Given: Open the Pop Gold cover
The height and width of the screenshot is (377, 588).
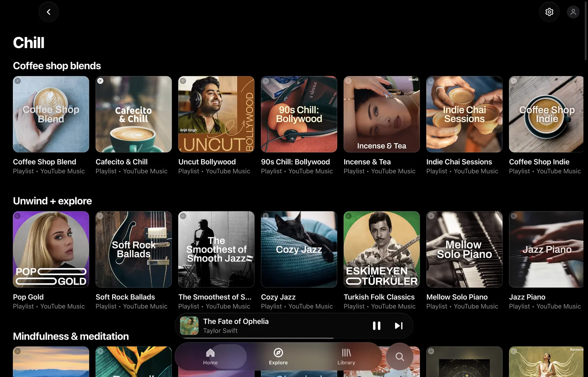Looking at the screenshot, I should 51,249.
